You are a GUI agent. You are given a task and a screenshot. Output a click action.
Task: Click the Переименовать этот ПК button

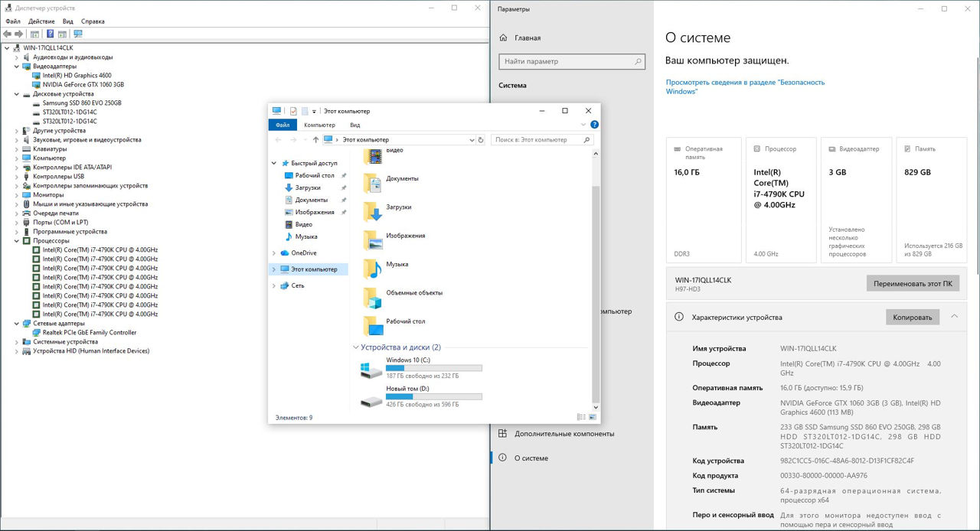[x=913, y=283]
